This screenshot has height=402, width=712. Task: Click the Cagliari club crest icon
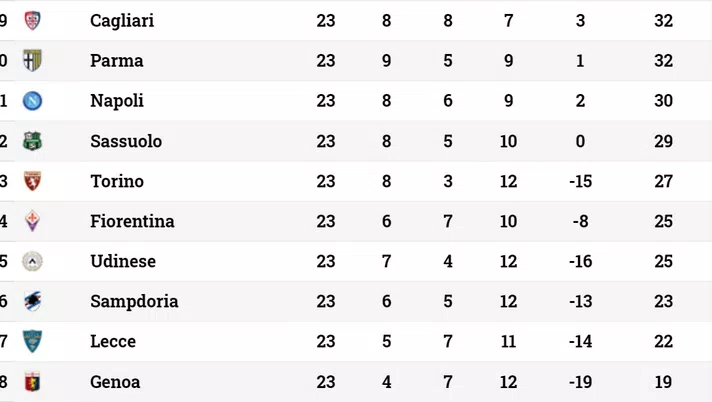[32, 20]
